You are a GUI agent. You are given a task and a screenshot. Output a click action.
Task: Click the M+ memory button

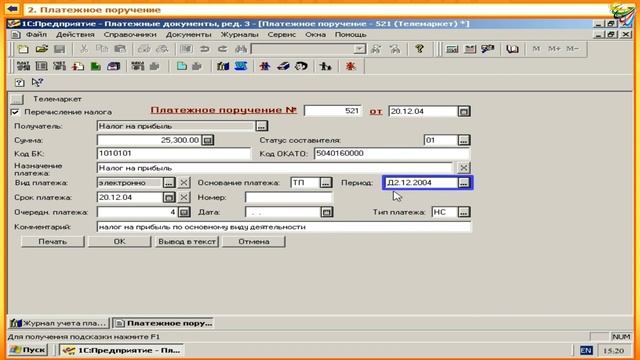point(554,49)
